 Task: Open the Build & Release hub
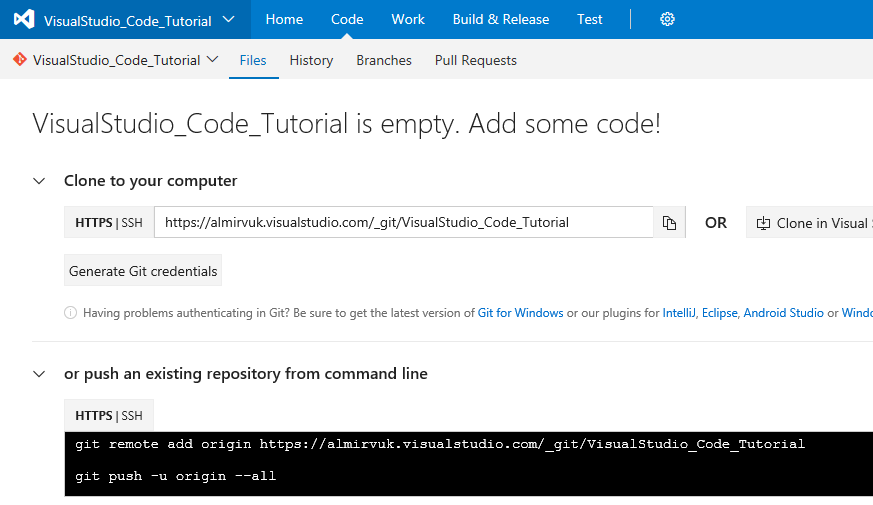(x=501, y=19)
